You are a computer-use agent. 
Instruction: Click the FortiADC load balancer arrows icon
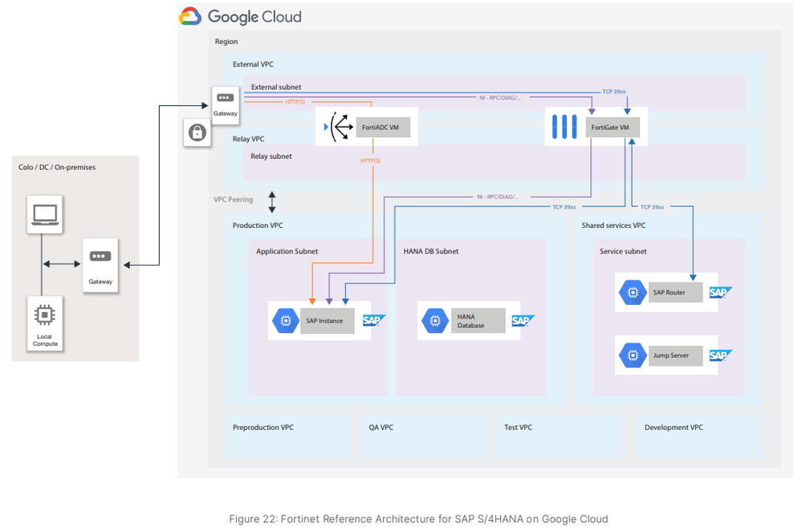339,126
